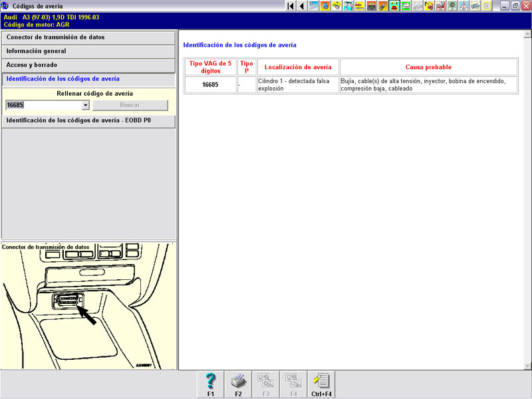Open Acceso y borrado section
This screenshot has width=532, height=399.
tap(88, 65)
